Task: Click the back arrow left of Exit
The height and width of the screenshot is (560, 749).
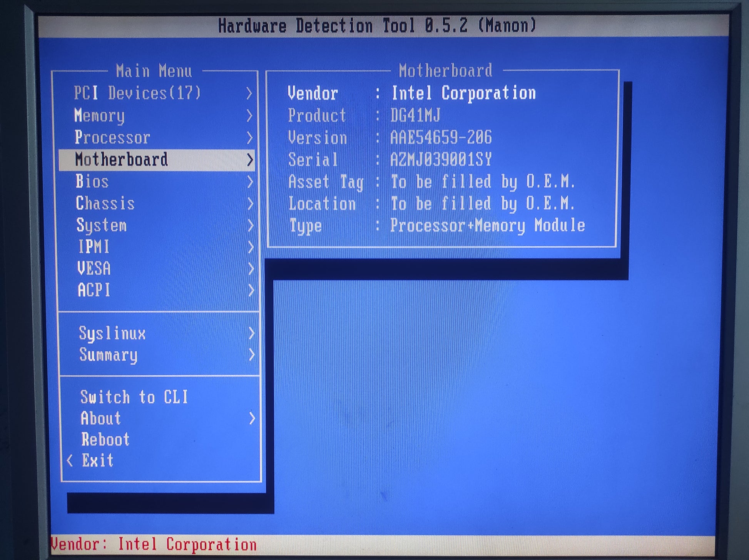Action: click(70, 460)
